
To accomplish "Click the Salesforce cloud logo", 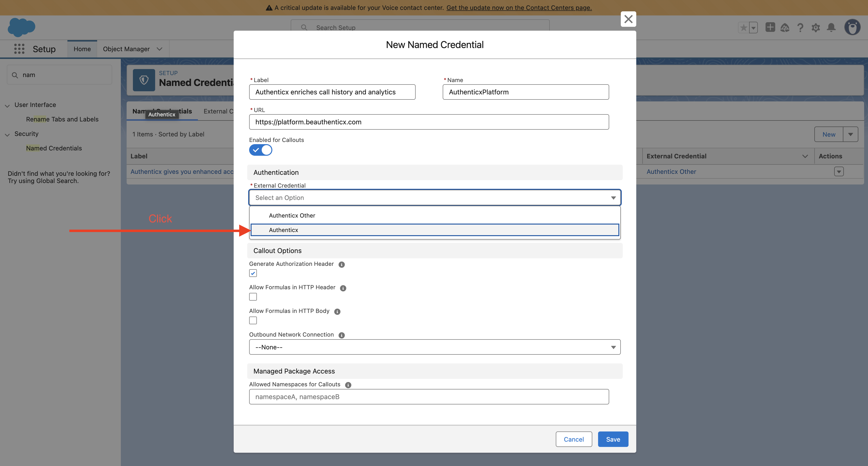I will [x=21, y=27].
